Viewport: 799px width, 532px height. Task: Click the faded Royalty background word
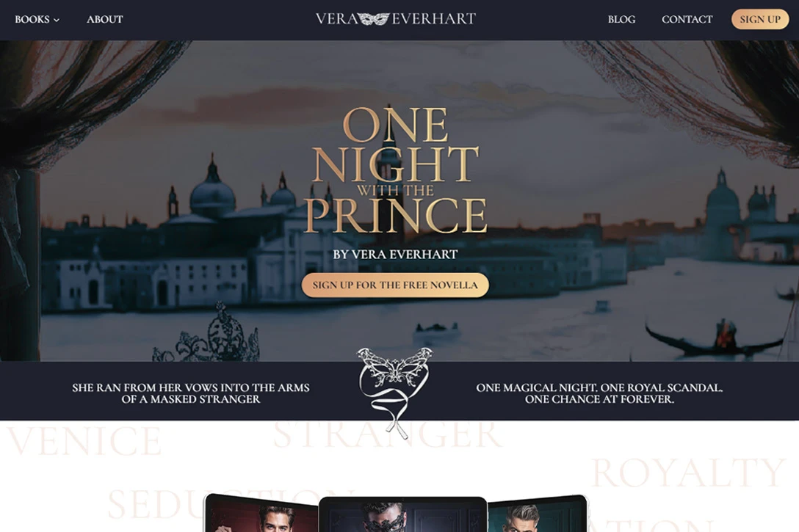tap(688, 473)
